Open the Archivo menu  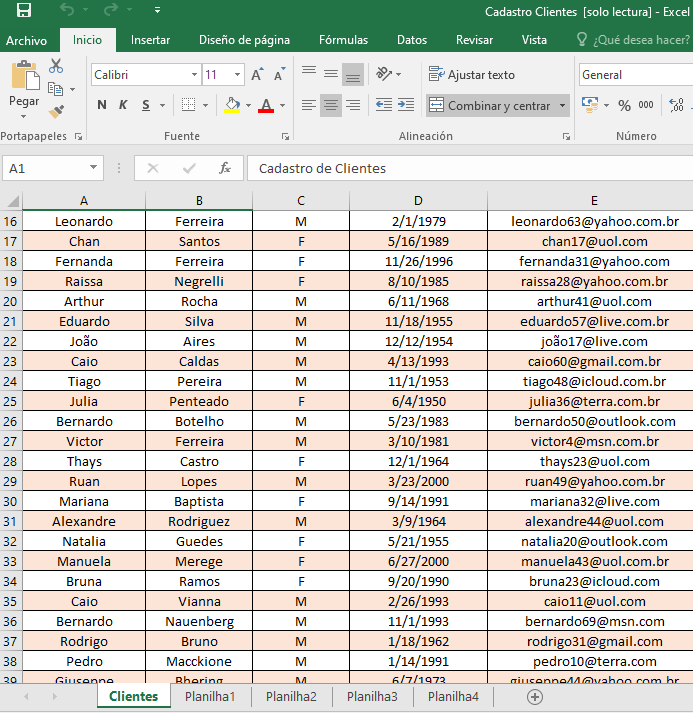coord(26,40)
